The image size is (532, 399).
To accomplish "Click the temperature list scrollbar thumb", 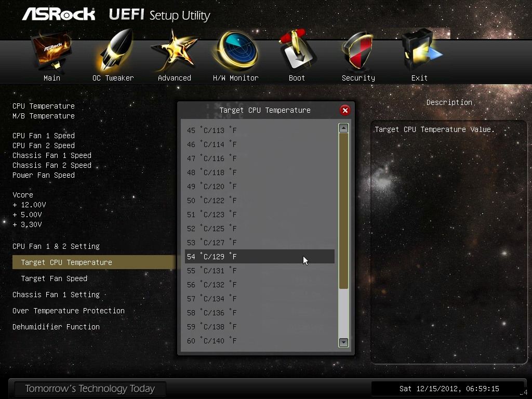I will [343, 211].
